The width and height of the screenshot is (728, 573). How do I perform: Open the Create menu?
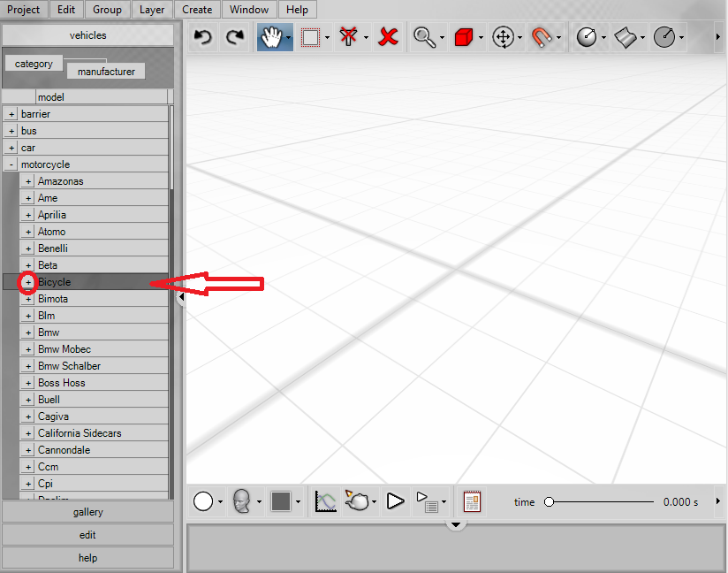pos(197,10)
